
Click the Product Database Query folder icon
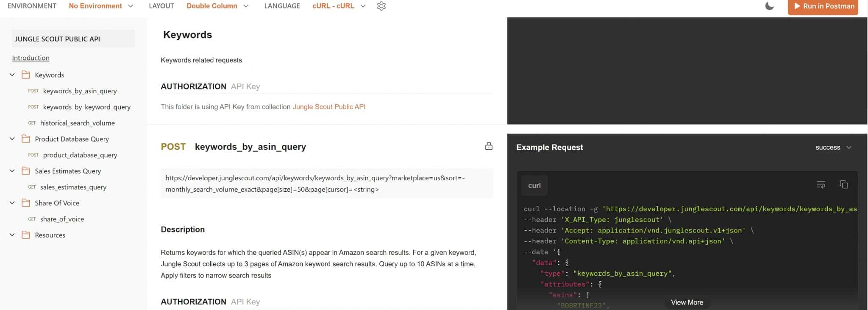26,139
